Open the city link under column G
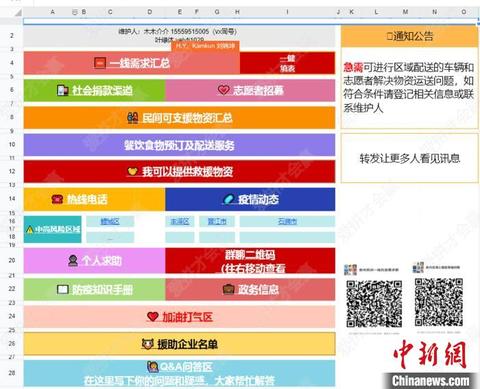Image resolution: width=480 pixels, height=389 pixels. 217,221
